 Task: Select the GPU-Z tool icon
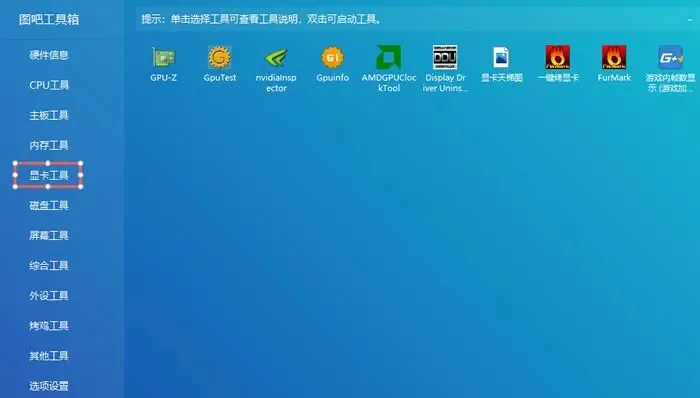point(163,58)
